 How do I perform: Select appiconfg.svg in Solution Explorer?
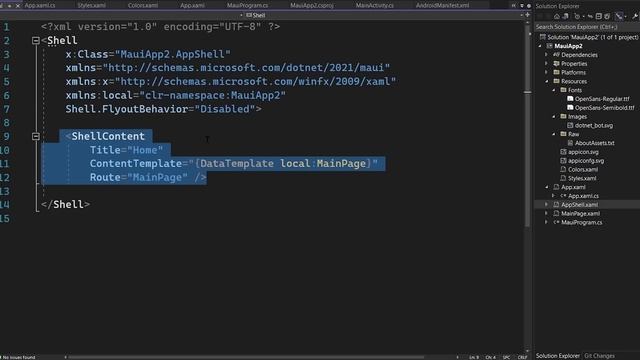[x=586, y=161]
